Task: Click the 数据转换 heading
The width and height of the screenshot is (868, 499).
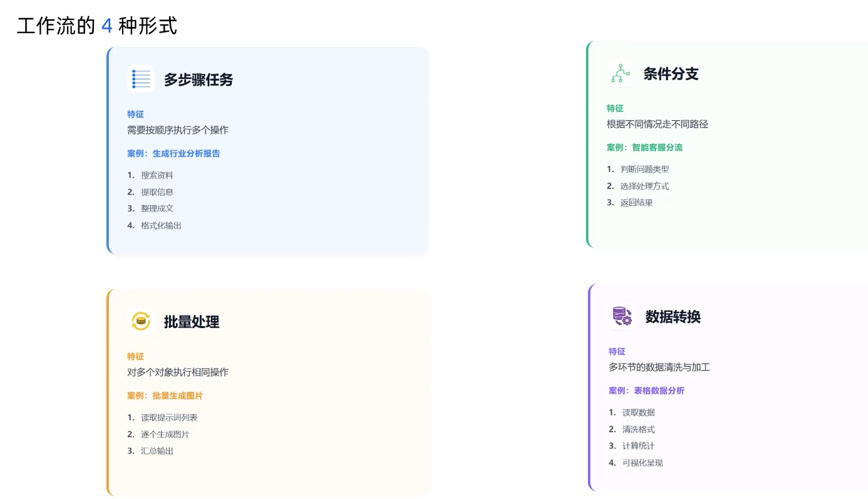Action: tap(673, 317)
